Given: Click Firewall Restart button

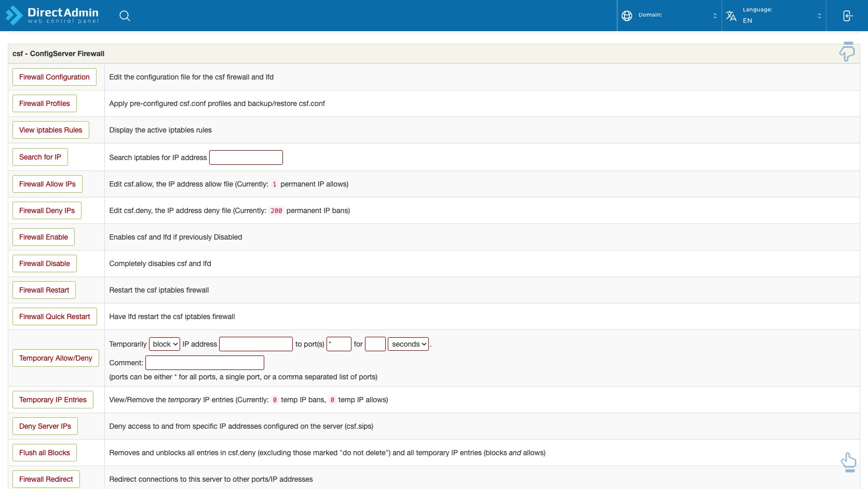Looking at the screenshot, I should coord(44,290).
